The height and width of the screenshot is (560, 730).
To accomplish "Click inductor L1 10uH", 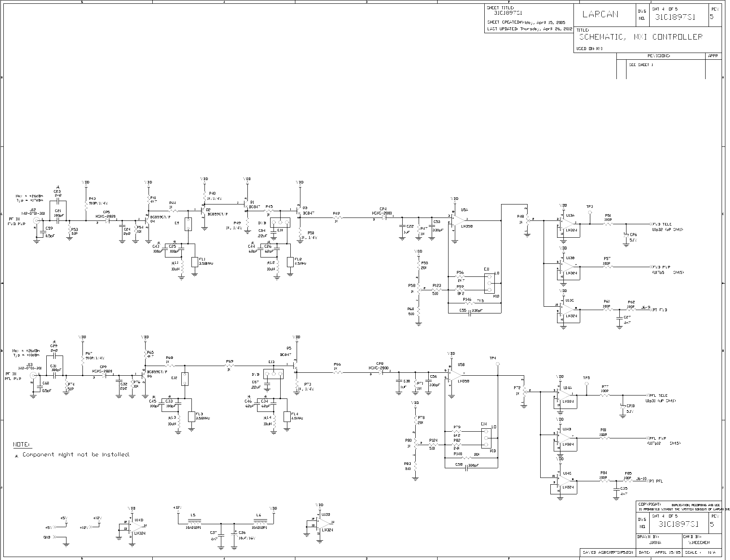I will [x=182, y=266].
